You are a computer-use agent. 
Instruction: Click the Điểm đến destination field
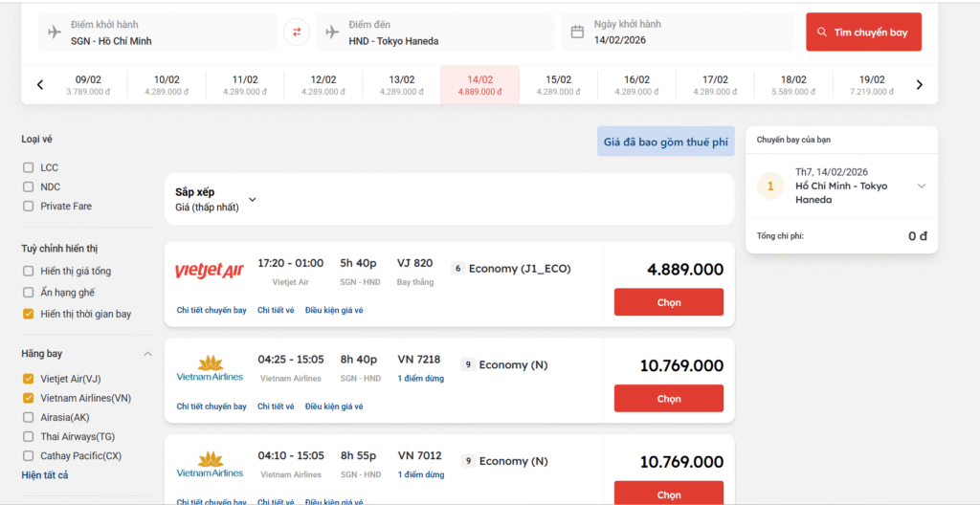coord(435,32)
